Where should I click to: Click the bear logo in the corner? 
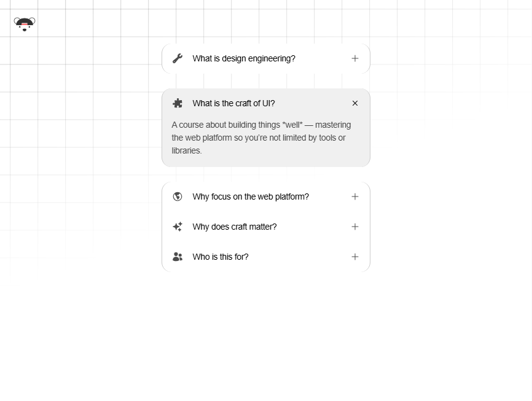(x=25, y=24)
